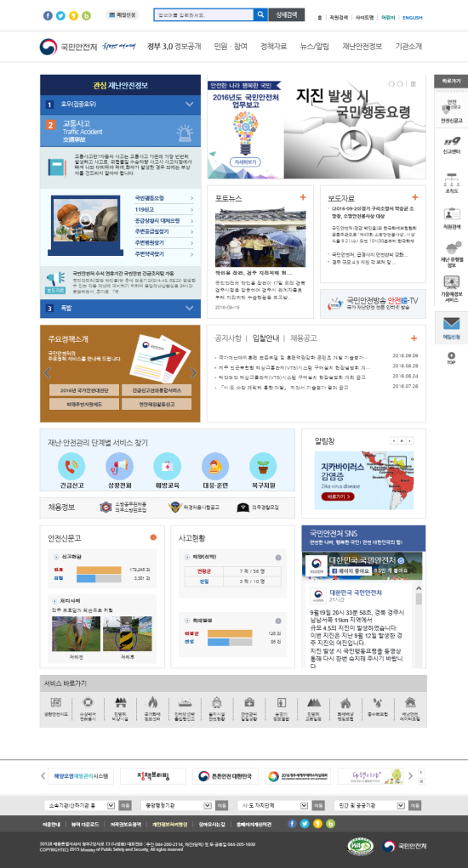Click the magnifier search icon
The image size is (468, 868).
pos(260,15)
